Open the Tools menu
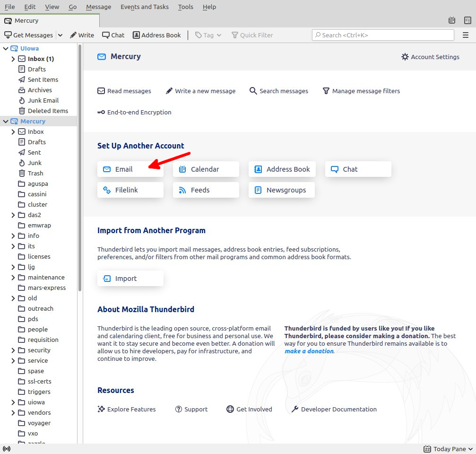 click(185, 7)
